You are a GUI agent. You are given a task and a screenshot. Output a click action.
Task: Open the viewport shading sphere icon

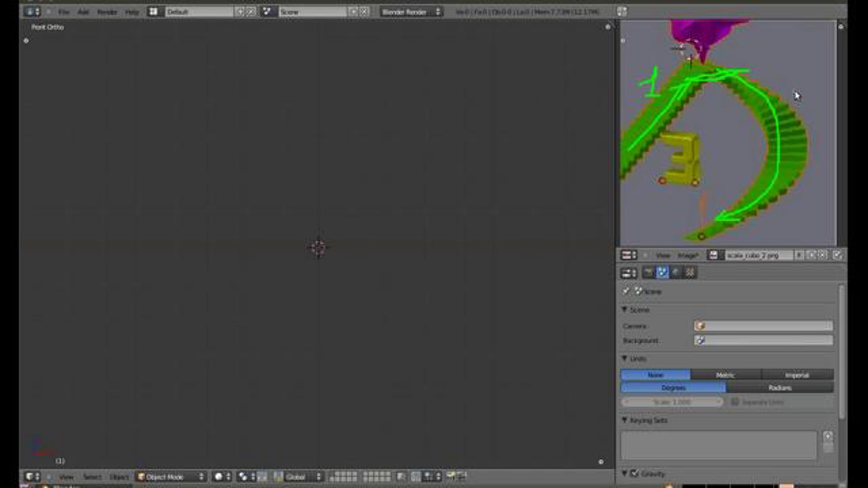(x=219, y=477)
